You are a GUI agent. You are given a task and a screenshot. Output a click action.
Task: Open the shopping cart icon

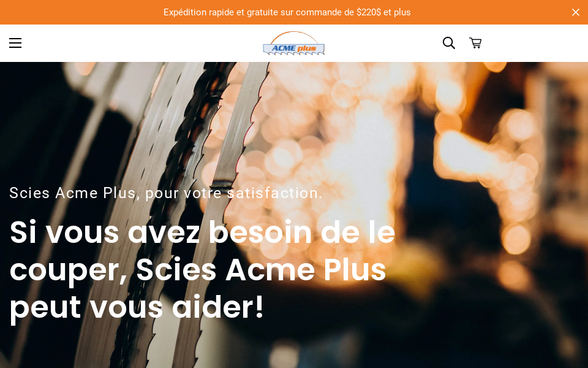475,43
